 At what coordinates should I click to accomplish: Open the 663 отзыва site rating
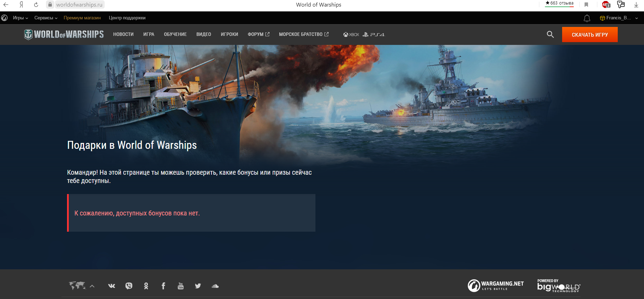tap(559, 3)
